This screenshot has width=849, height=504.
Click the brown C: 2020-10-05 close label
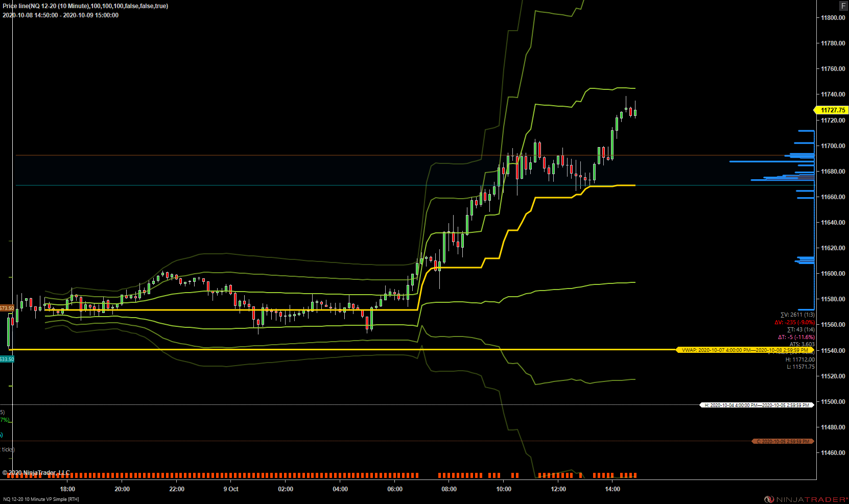click(x=783, y=441)
